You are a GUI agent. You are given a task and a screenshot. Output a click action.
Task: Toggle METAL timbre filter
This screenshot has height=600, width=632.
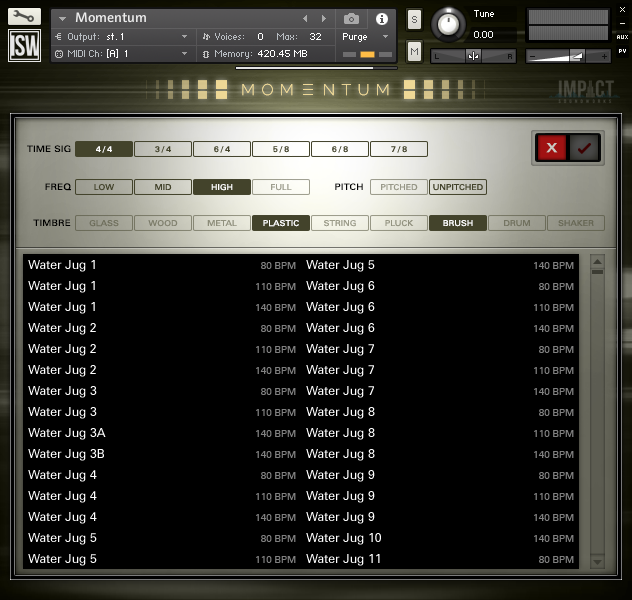click(x=222, y=223)
